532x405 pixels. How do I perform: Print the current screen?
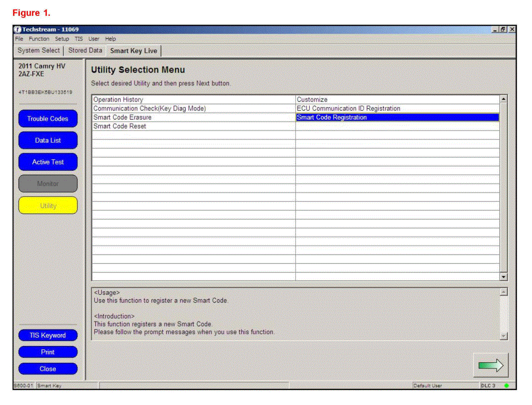pos(48,352)
